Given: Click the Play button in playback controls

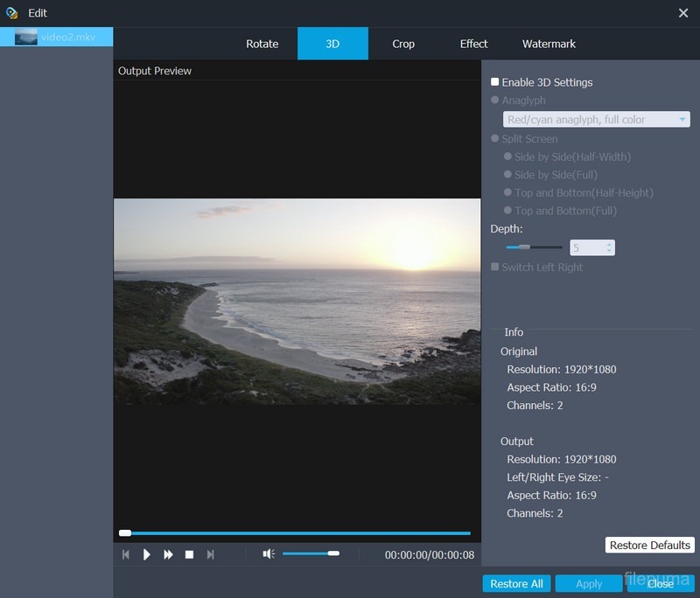Looking at the screenshot, I should click(x=147, y=554).
